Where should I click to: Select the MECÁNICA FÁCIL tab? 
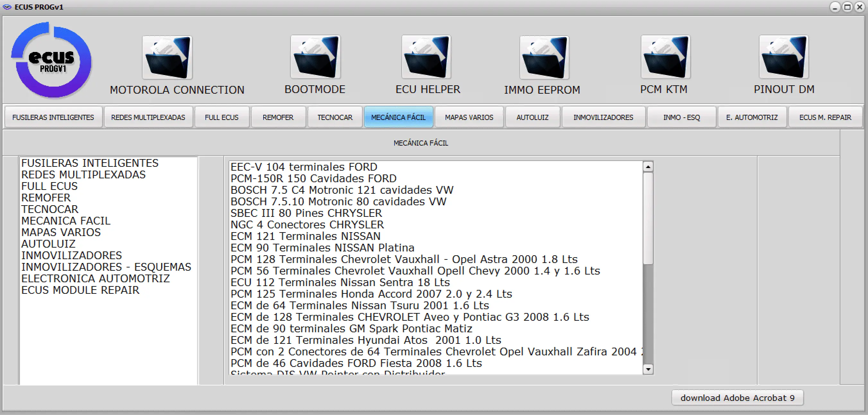[x=398, y=117]
